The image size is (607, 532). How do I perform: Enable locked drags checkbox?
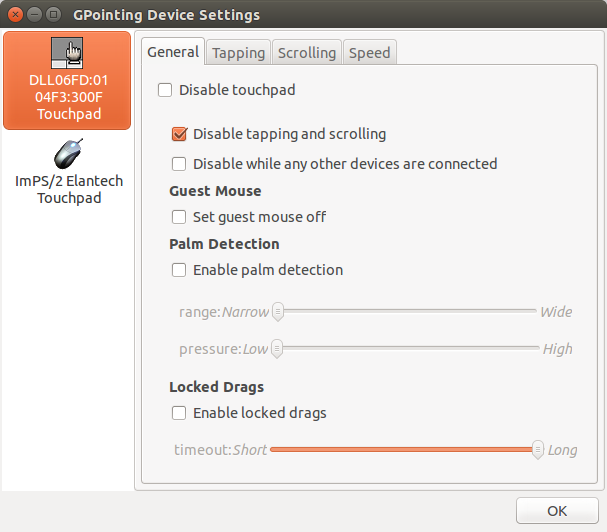coord(179,413)
